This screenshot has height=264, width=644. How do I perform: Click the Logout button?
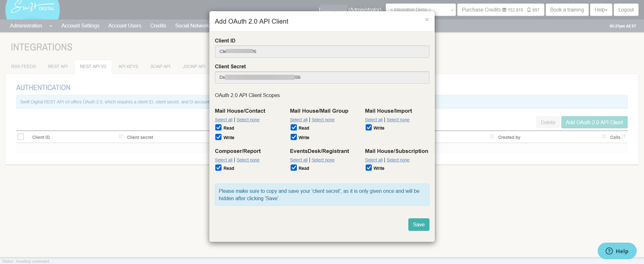[x=626, y=10]
